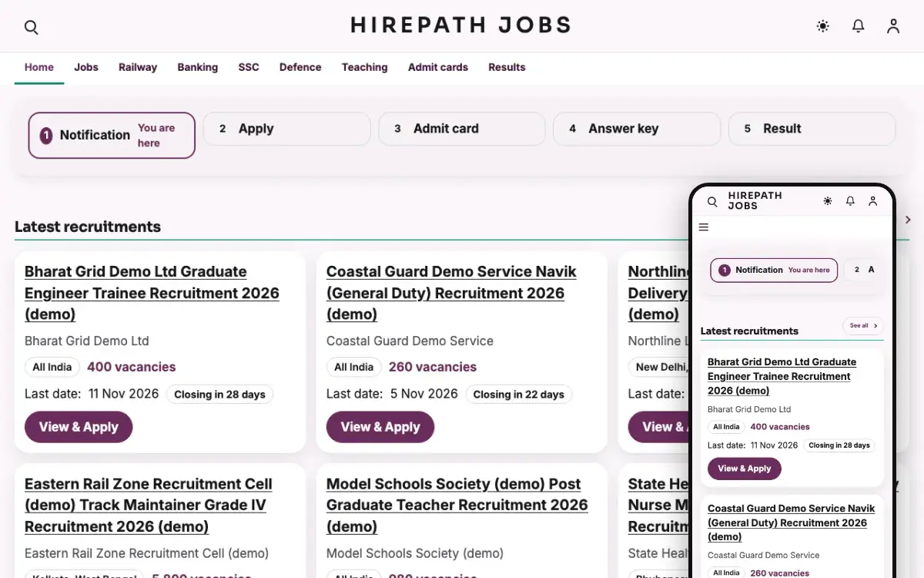This screenshot has height=578, width=924.
Task: Open desktop Coastal Guard Navik Recruitment link
Action: [451, 293]
